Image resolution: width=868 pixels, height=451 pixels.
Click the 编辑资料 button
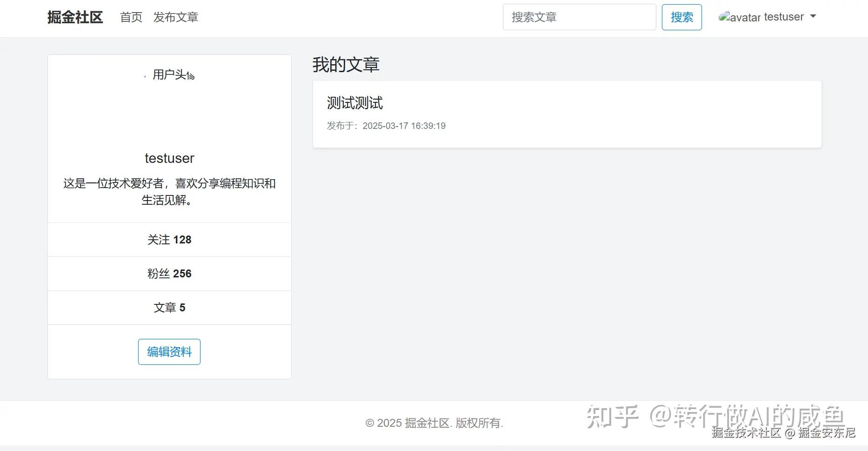click(169, 352)
